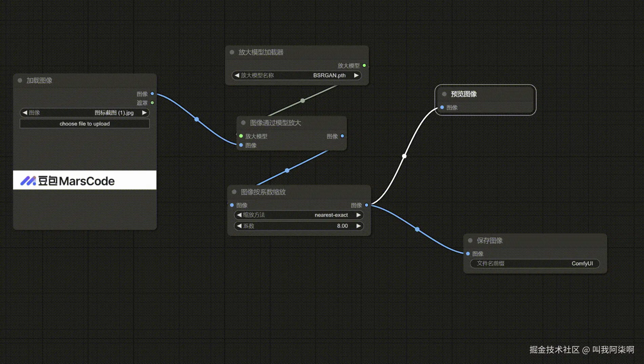Decrease 系数 with the left arrow
The image size is (644, 364).
(x=239, y=226)
